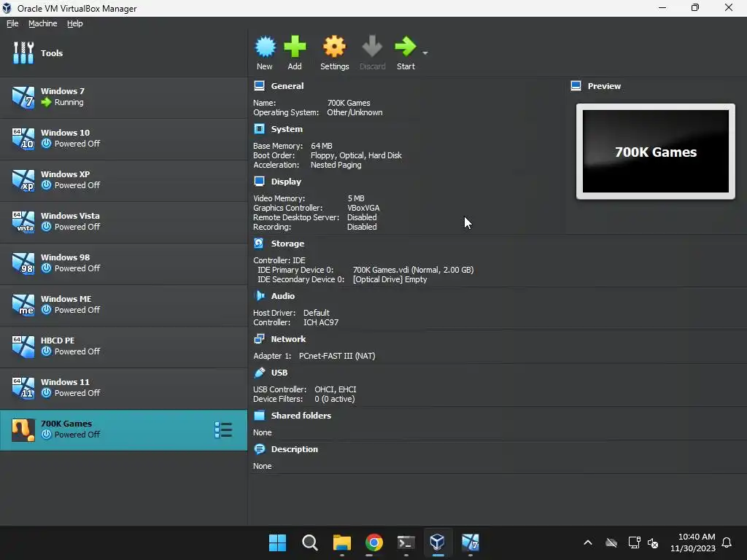This screenshot has width=747, height=560.
Task: Click the Storage section header
Action: point(287,244)
